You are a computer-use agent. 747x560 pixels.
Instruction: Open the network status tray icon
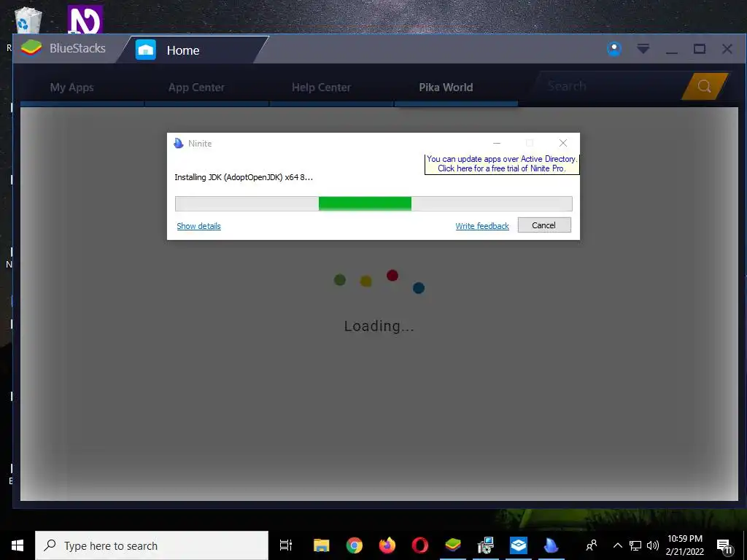(x=635, y=545)
